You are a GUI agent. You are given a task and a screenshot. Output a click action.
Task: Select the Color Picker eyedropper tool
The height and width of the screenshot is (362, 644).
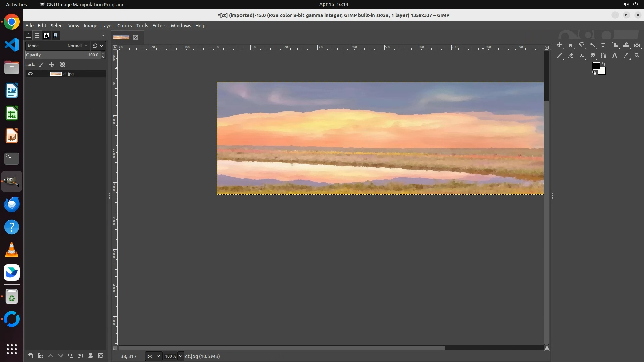(626, 56)
